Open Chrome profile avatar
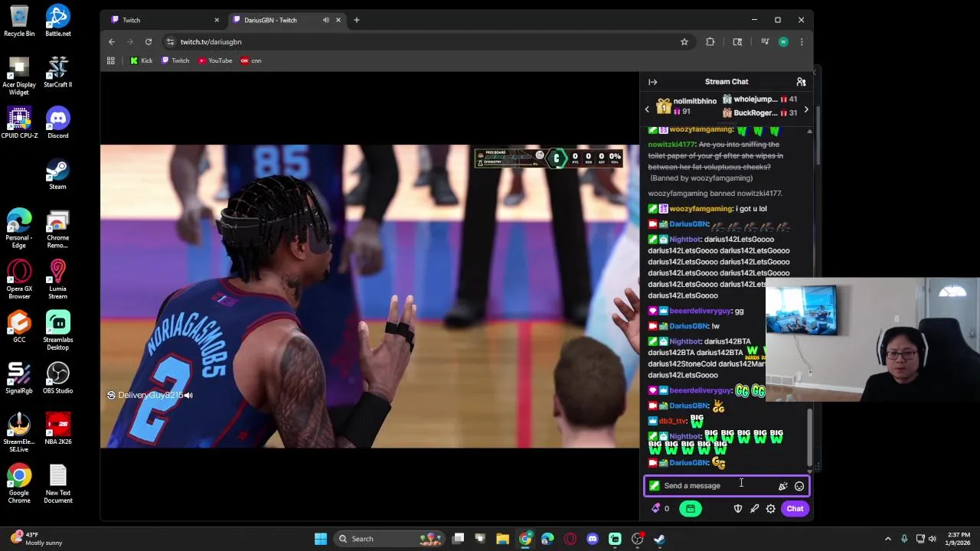 click(x=783, y=42)
